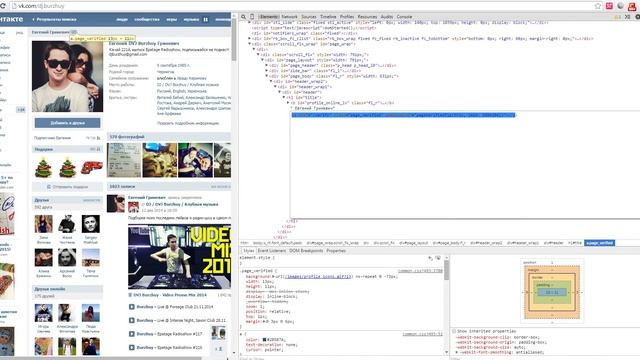
Task: Collapse the div#page_wrap node
Action: click(249, 44)
